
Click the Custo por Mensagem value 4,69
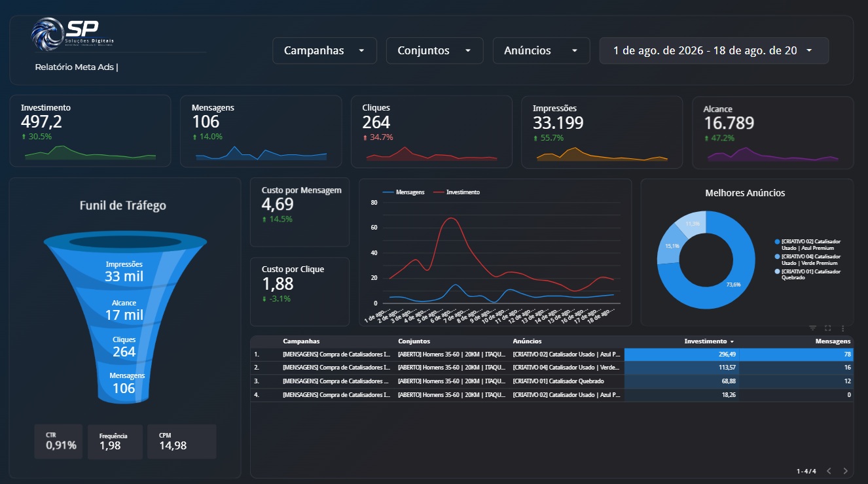[x=278, y=204]
